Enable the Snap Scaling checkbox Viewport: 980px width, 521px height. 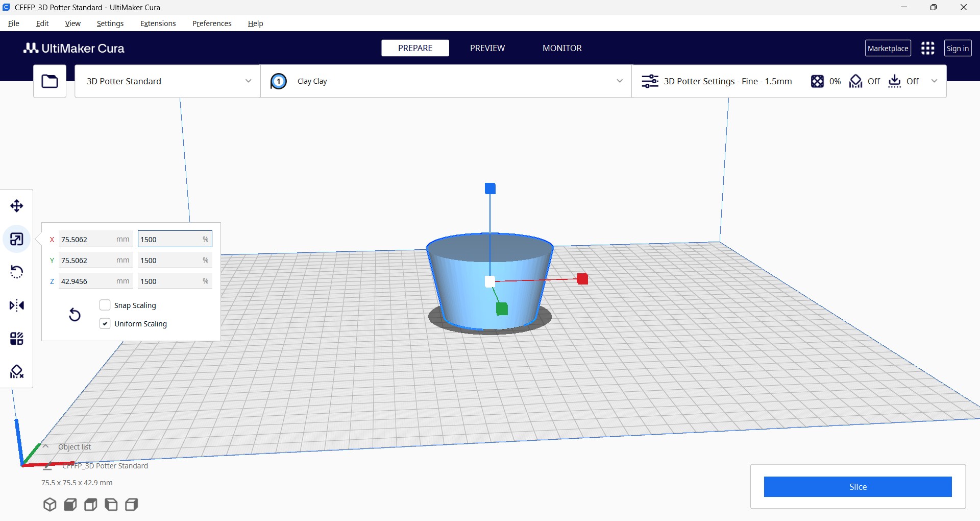(105, 305)
